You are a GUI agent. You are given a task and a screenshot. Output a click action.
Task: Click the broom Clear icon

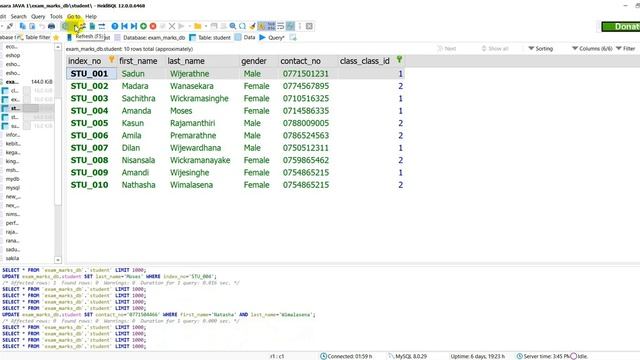coord(252,26)
